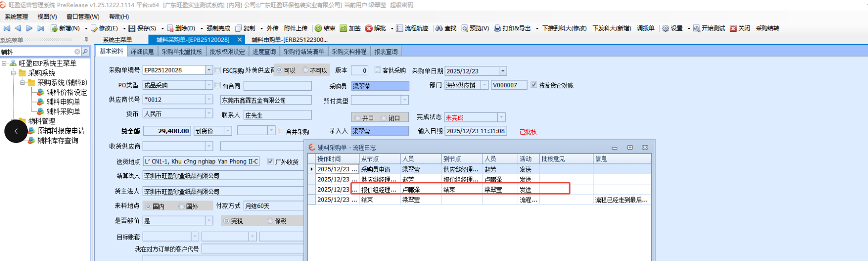This screenshot has width=868, height=261.
Task: Click the round black back-arrow button
Action: coord(16,131)
